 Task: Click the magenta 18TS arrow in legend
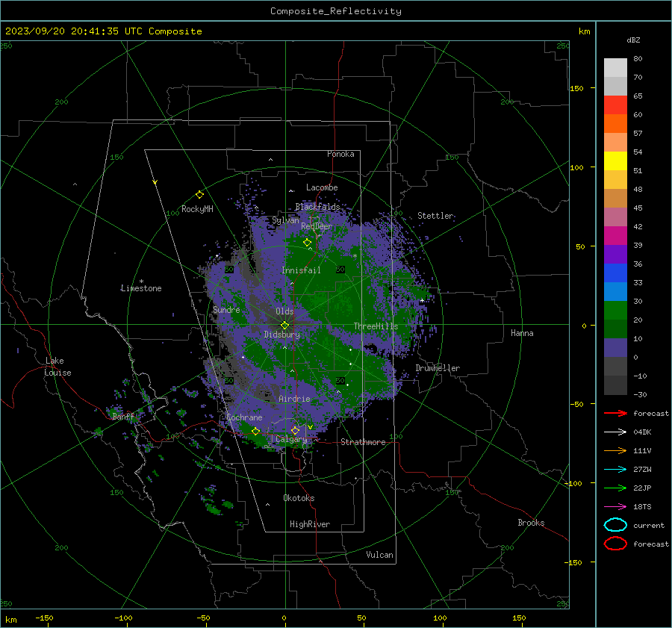(x=615, y=507)
